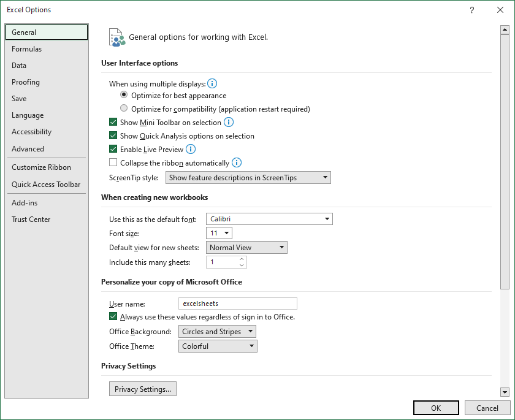
Task: Click the scrollbar down arrow
Action: tap(505, 392)
